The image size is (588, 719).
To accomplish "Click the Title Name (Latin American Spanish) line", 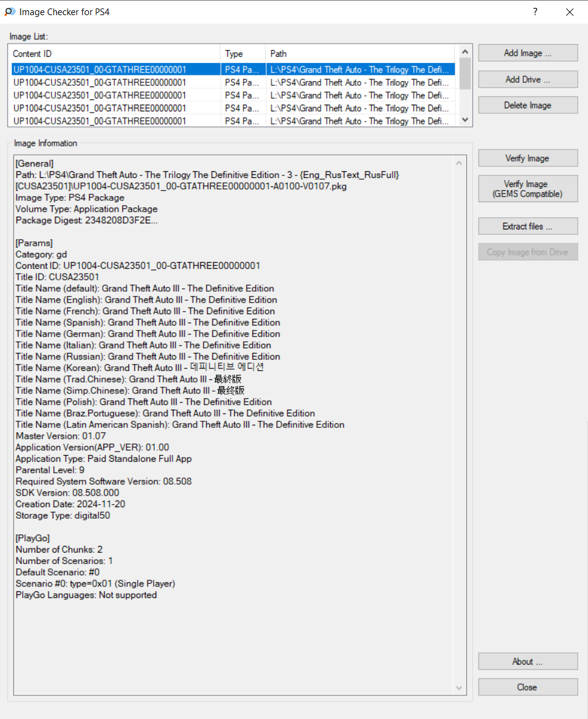I will click(x=180, y=425).
